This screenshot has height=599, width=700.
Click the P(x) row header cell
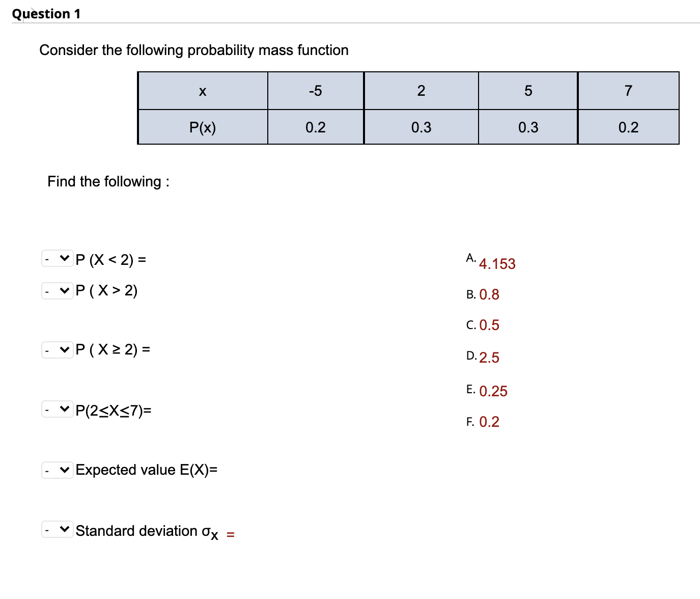coord(203,127)
